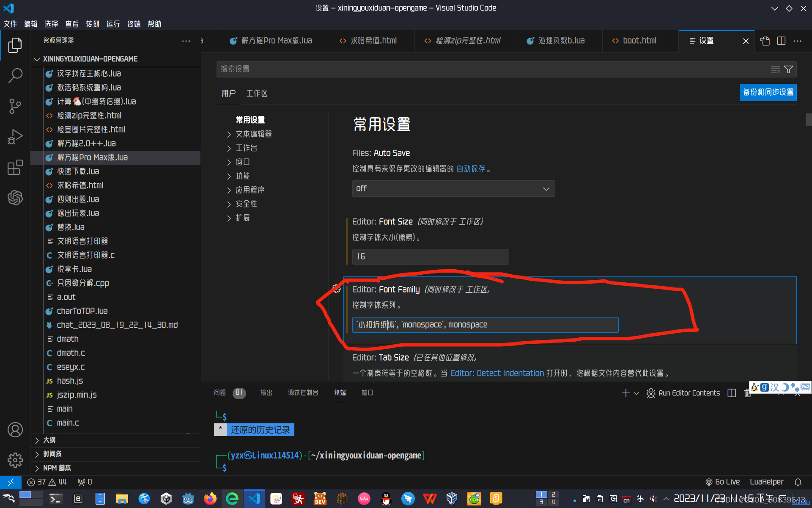This screenshot has width=812, height=508.
Task: Open the Extensions view
Action: pyautogui.click(x=15, y=167)
